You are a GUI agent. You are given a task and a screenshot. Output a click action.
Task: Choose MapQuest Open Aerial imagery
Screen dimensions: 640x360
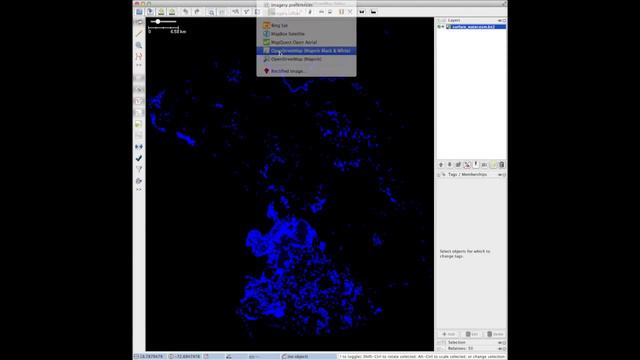point(306,42)
